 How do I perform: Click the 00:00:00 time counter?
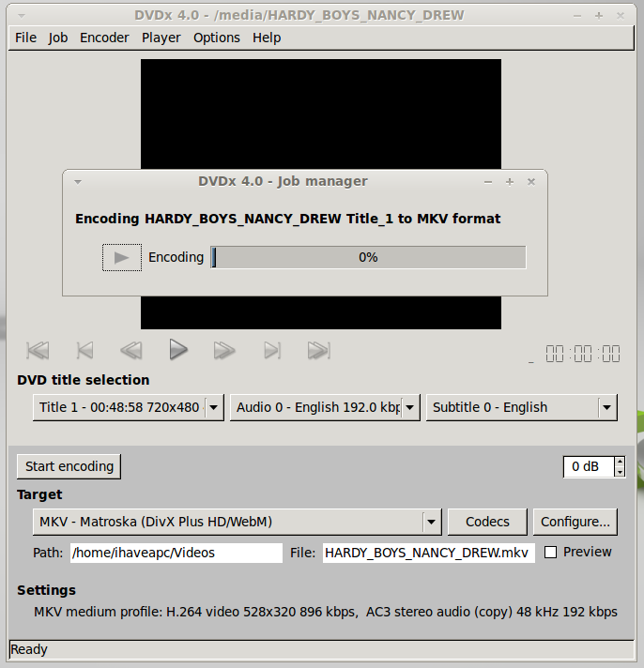click(583, 354)
